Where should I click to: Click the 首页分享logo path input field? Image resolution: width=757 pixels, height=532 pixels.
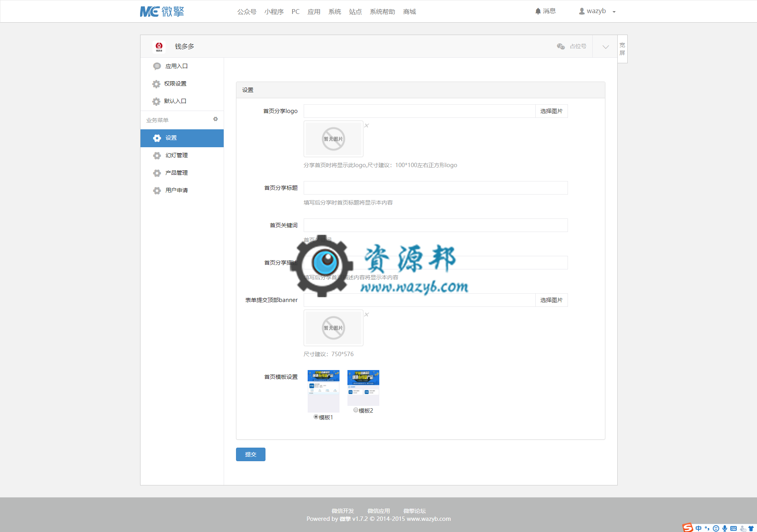419,111
